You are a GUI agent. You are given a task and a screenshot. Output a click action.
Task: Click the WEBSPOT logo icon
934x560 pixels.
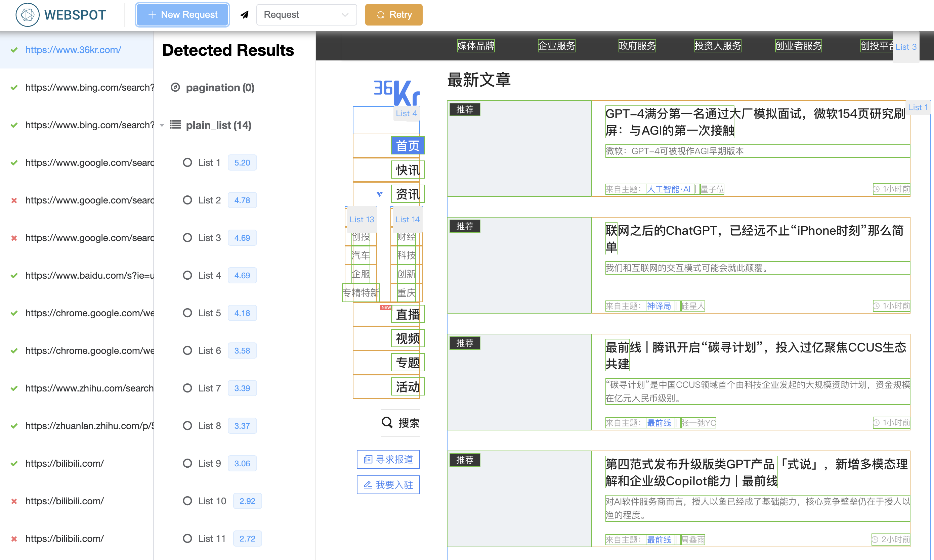pyautogui.click(x=27, y=15)
